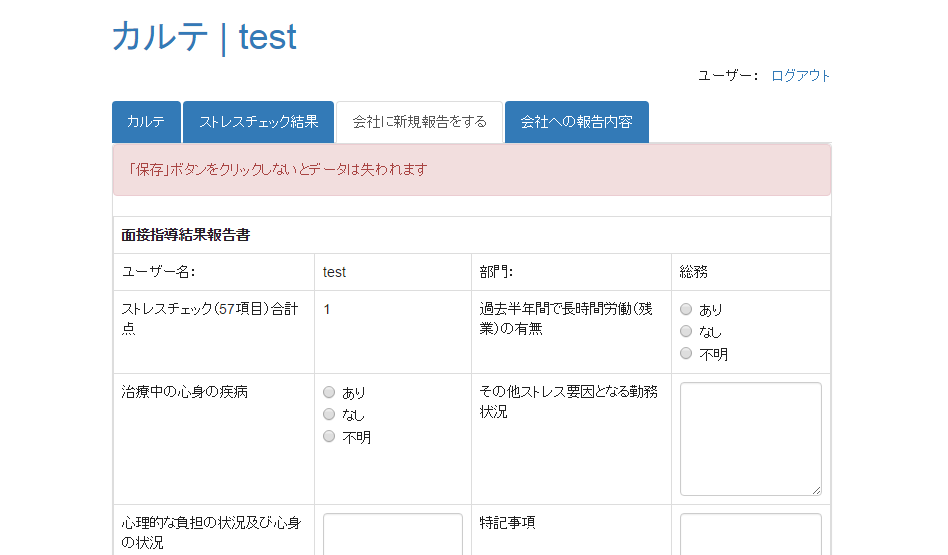Viewport: 948px width, 555px height.
Task: Click the department value 総務
Action: click(x=693, y=272)
